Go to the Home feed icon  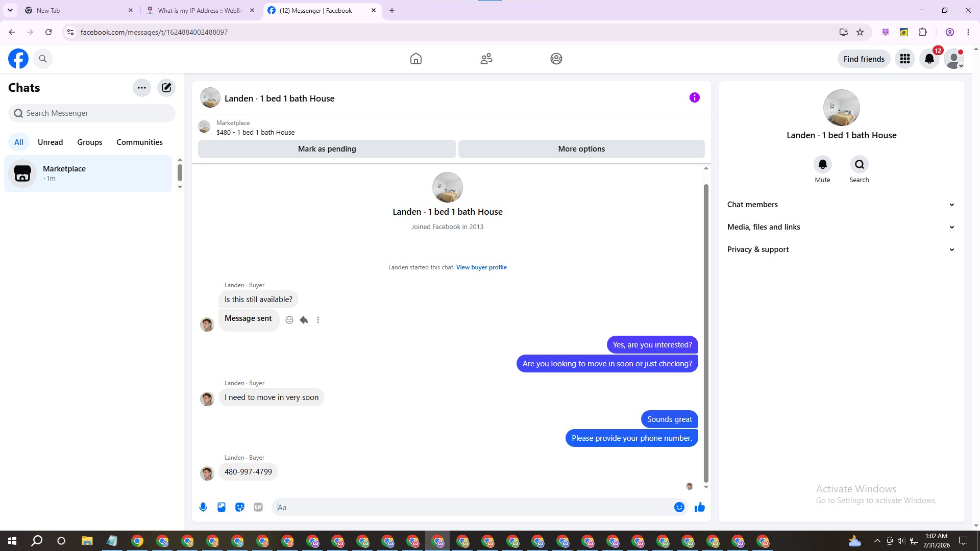tap(416, 59)
